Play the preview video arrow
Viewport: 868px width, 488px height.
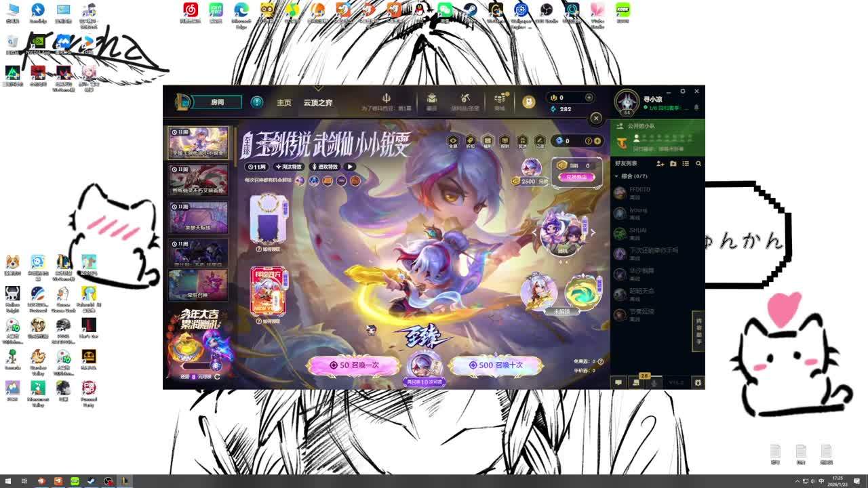click(350, 167)
